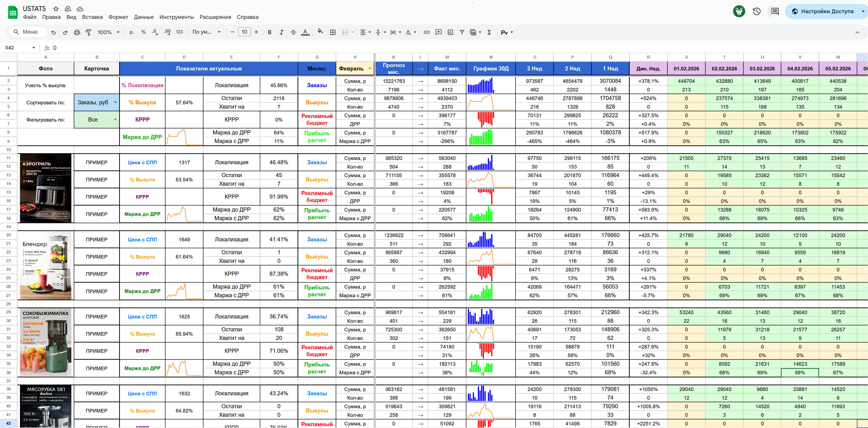Click the borders icon
This screenshot has width=868, height=428.
click(x=333, y=32)
